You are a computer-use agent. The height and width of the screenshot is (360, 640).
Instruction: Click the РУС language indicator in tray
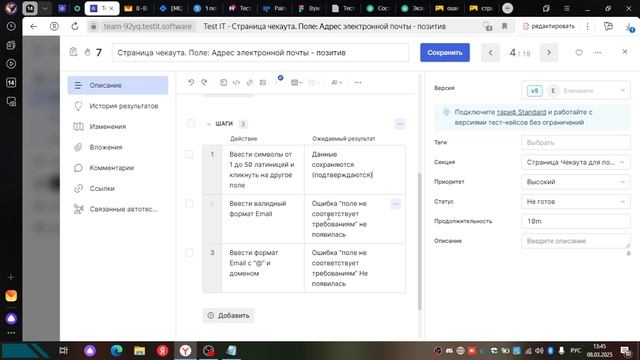click(x=576, y=351)
